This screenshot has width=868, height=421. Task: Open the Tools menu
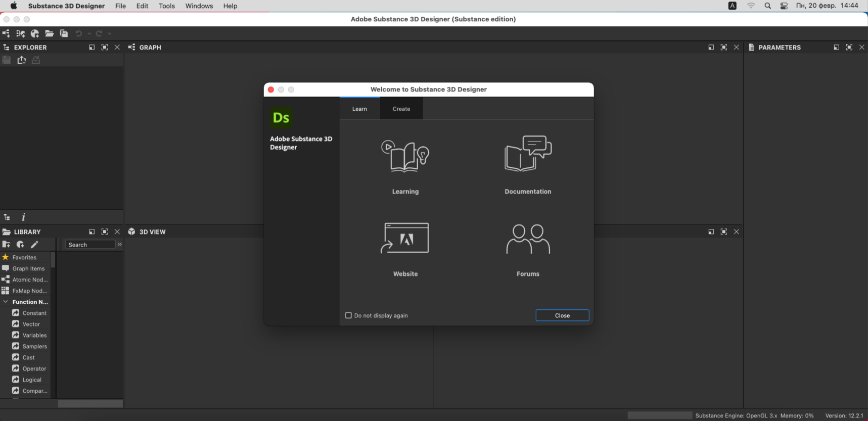tap(167, 6)
